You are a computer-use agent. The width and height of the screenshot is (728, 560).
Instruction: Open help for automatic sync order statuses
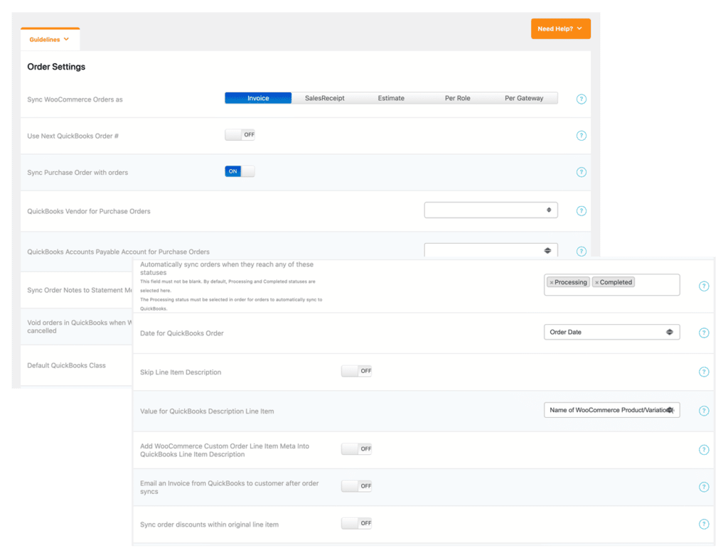pos(704,286)
